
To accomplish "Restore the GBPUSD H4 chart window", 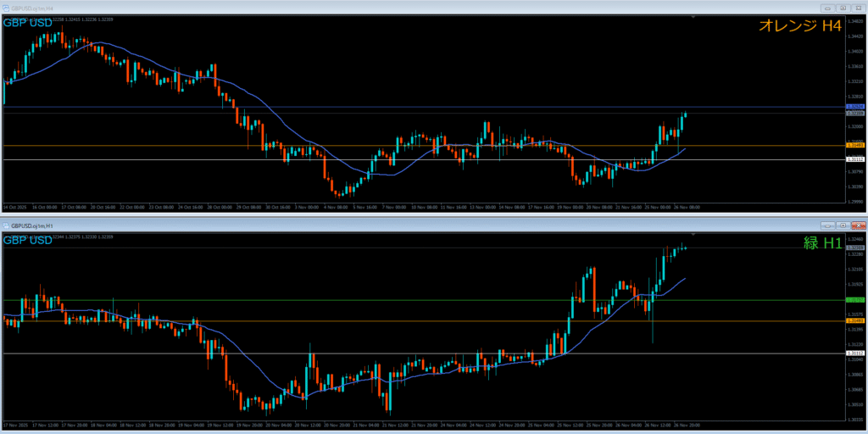I will click(843, 8).
